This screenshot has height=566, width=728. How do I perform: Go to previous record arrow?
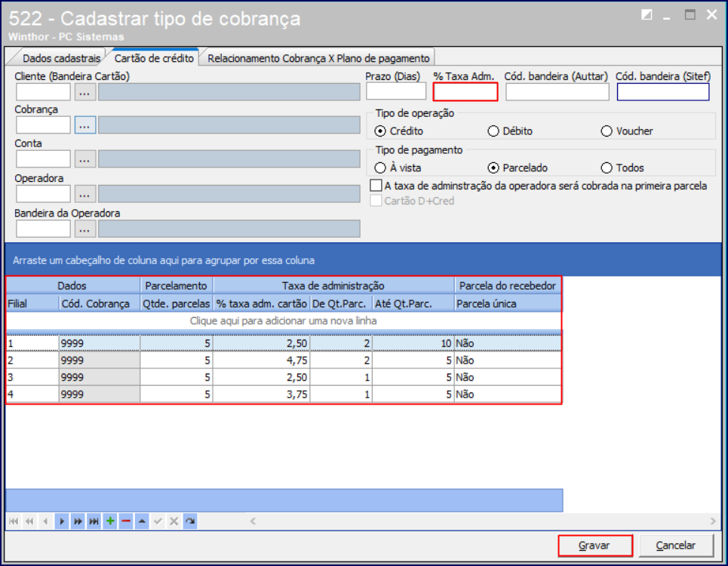tap(45, 521)
